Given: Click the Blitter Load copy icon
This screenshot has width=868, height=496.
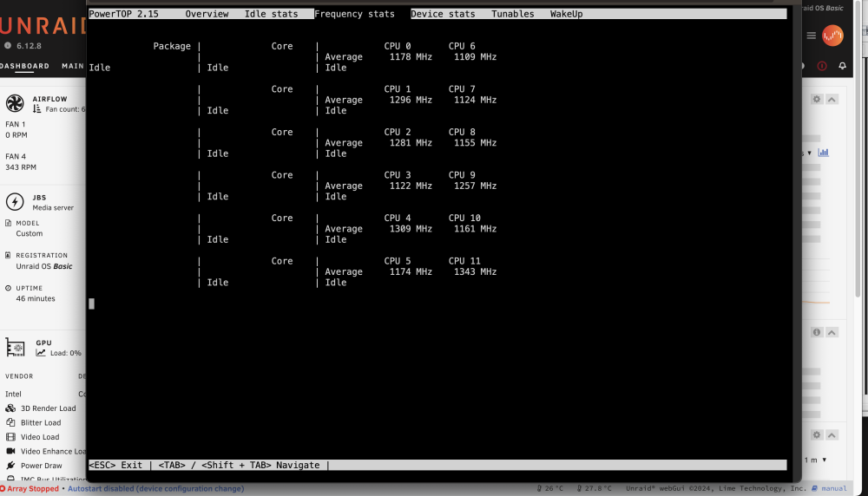Looking at the screenshot, I should [x=10, y=422].
